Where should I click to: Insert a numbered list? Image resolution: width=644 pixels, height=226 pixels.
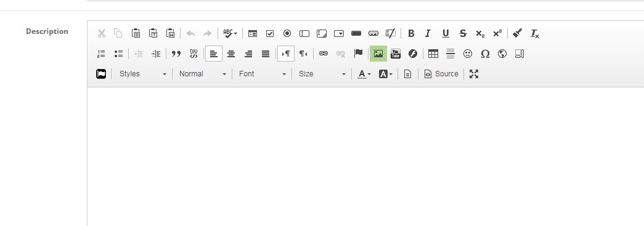click(x=101, y=54)
